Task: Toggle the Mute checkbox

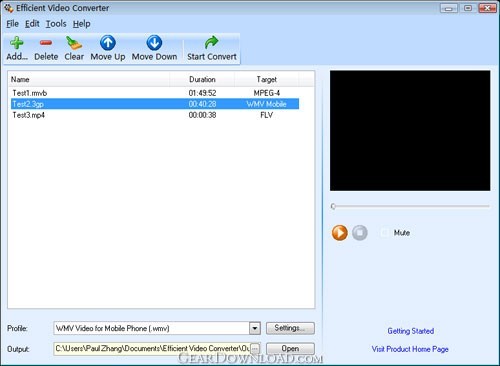Action: [x=384, y=233]
